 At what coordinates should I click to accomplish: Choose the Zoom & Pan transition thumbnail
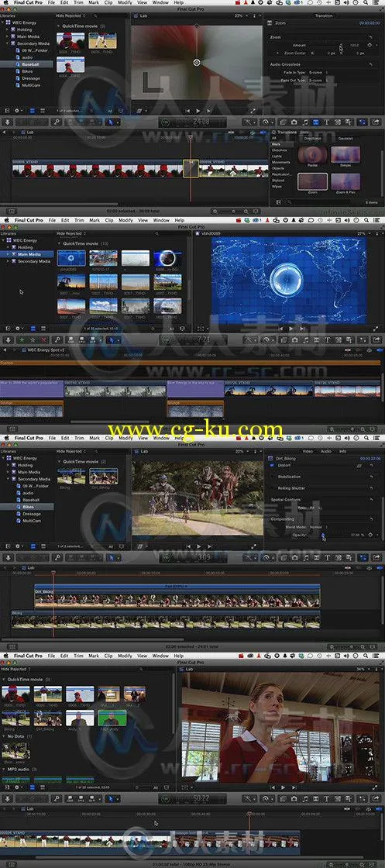(x=345, y=182)
